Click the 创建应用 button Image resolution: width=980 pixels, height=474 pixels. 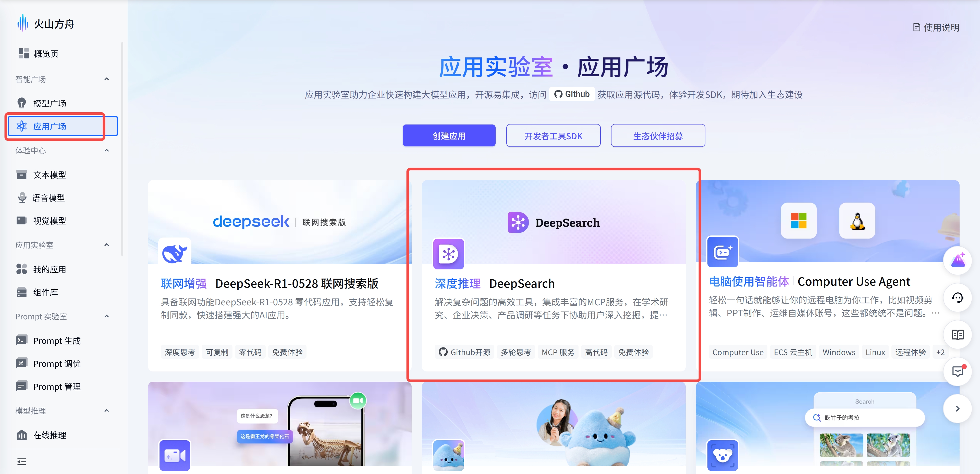point(449,136)
